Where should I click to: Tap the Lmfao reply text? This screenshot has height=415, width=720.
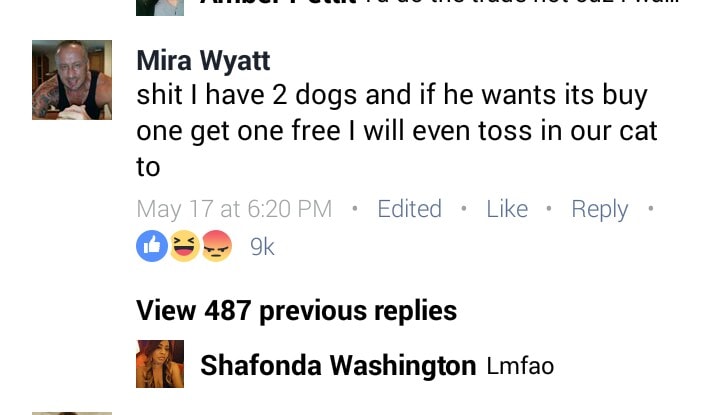520,366
